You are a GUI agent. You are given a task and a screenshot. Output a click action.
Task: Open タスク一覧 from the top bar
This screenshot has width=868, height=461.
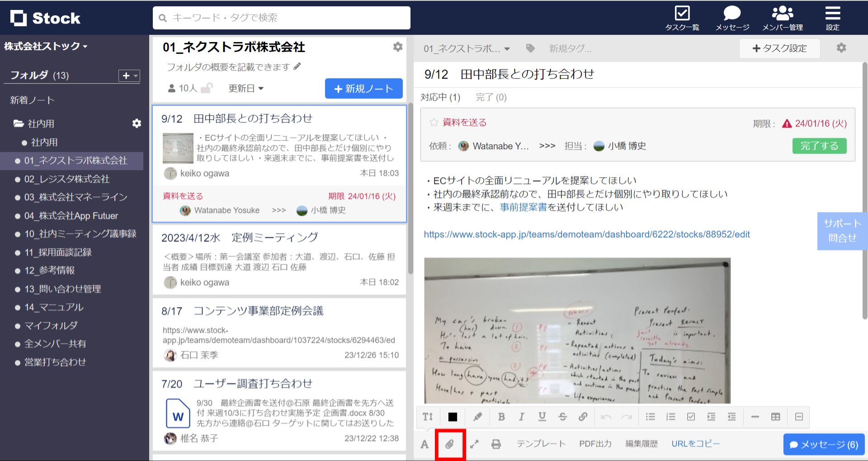pos(682,17)
